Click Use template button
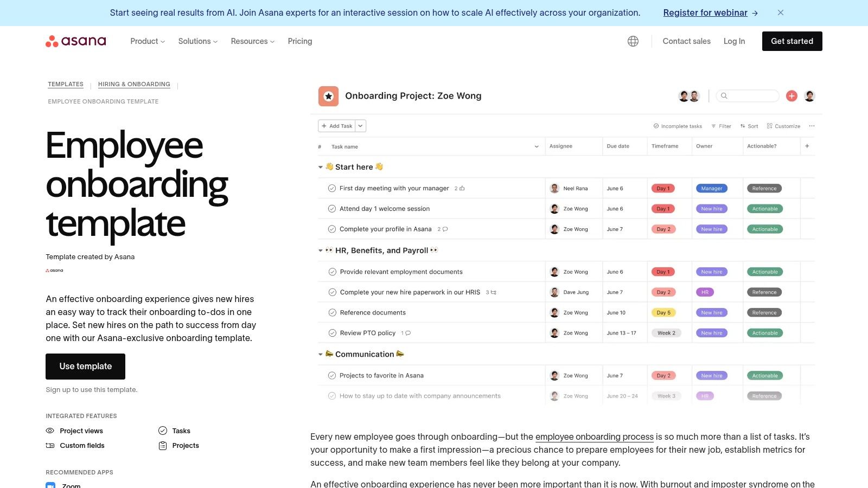The width and height of the screenshot is (868, 488). point(86,367)
